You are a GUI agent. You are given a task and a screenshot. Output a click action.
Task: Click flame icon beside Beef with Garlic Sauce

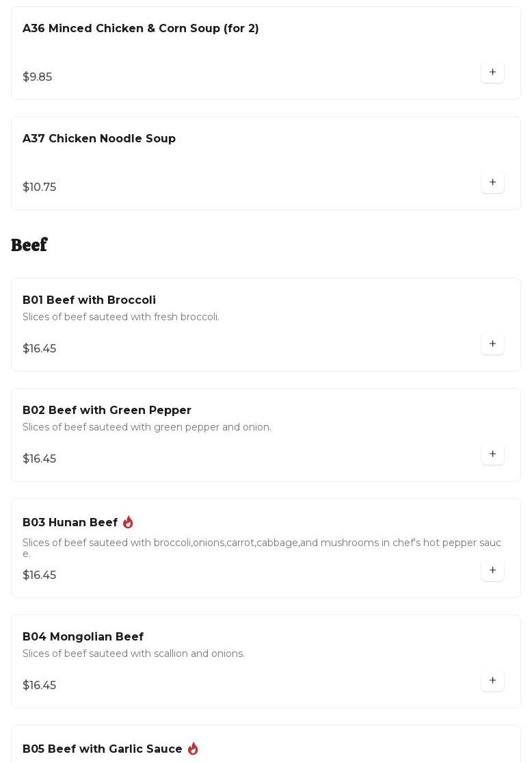click(193, 749)
